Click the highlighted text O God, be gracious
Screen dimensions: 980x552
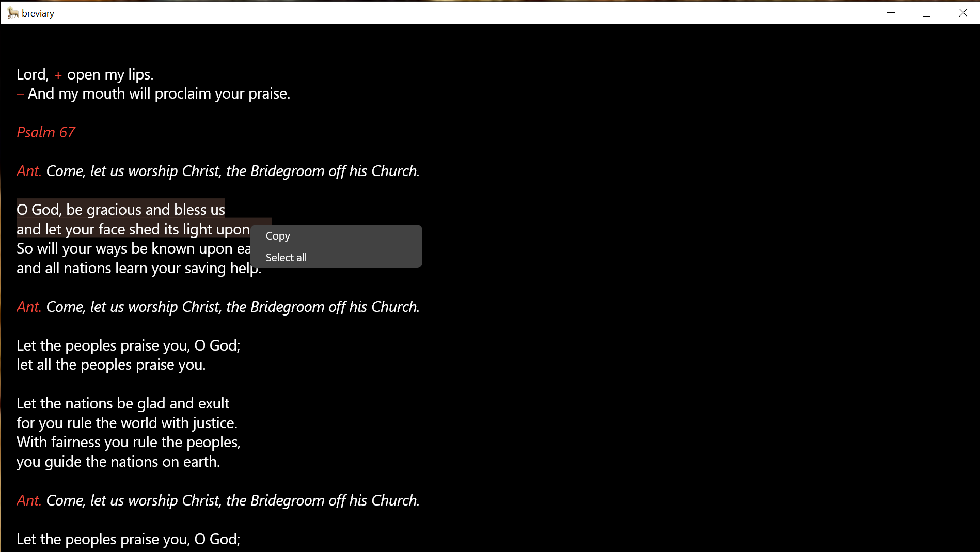click(120, 210)
